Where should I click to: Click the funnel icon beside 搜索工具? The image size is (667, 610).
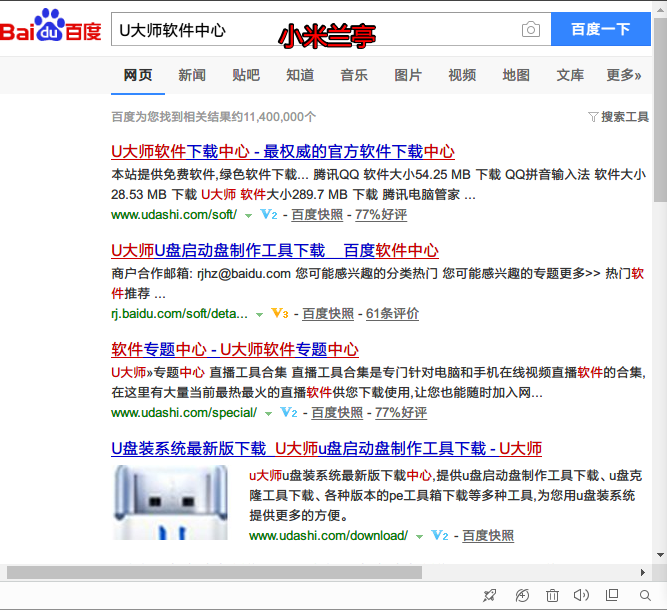(x=593, y=117)
